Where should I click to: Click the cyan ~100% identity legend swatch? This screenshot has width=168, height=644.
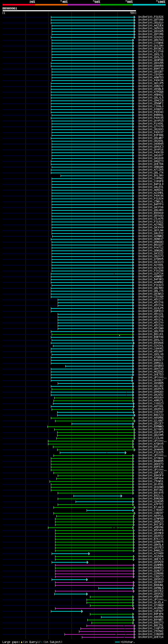(x=149, y=5)
